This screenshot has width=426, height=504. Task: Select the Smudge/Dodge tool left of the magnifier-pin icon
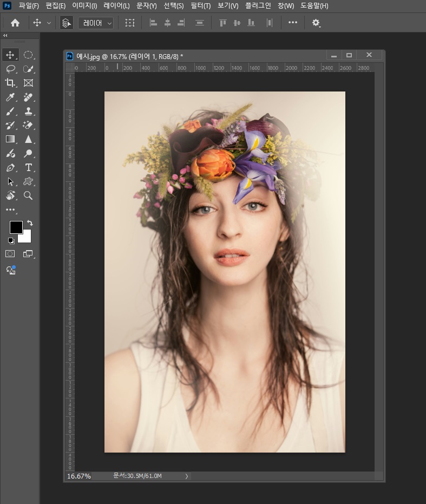click(x=10, y=153)
